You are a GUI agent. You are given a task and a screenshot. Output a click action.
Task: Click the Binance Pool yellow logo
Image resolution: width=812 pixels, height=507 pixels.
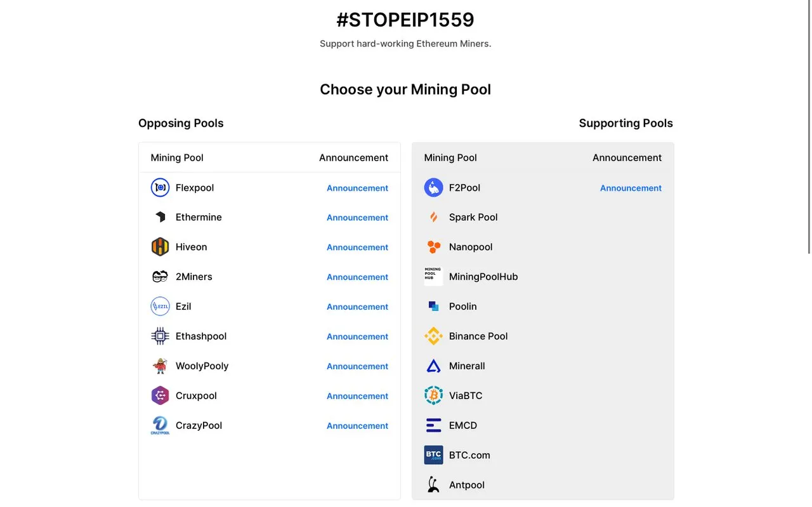click(433, 336)
